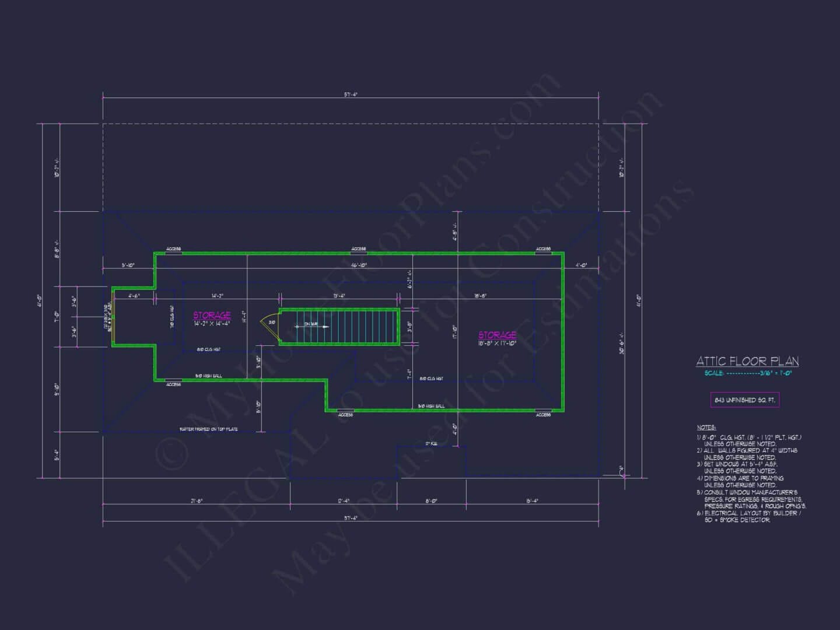The height and width of the screenshot is (630, 840).
Task: Click note 2 ALL WALLS FIGURED AT 4" WIDTHS
Action: point(747,454)
